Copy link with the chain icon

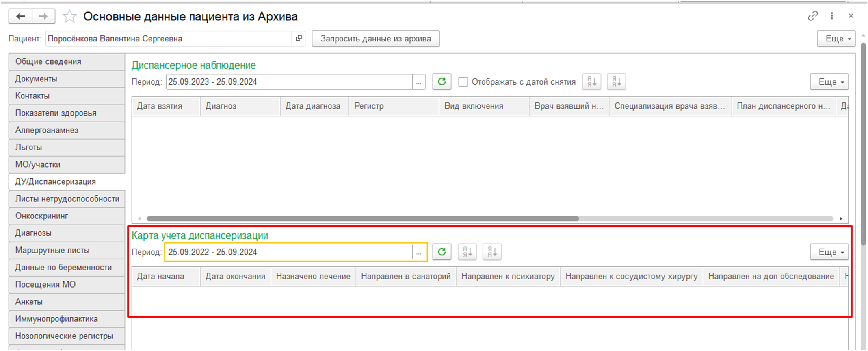(812, 16)
